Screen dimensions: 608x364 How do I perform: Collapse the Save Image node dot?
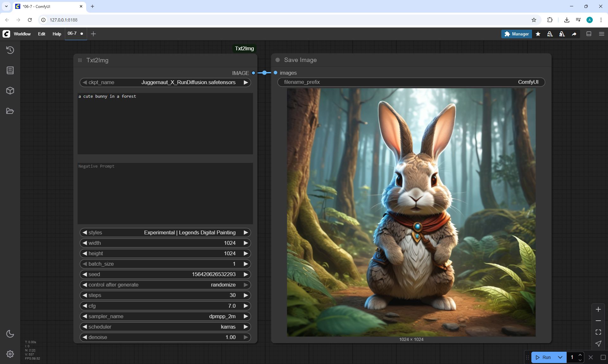tap(278, 60)
